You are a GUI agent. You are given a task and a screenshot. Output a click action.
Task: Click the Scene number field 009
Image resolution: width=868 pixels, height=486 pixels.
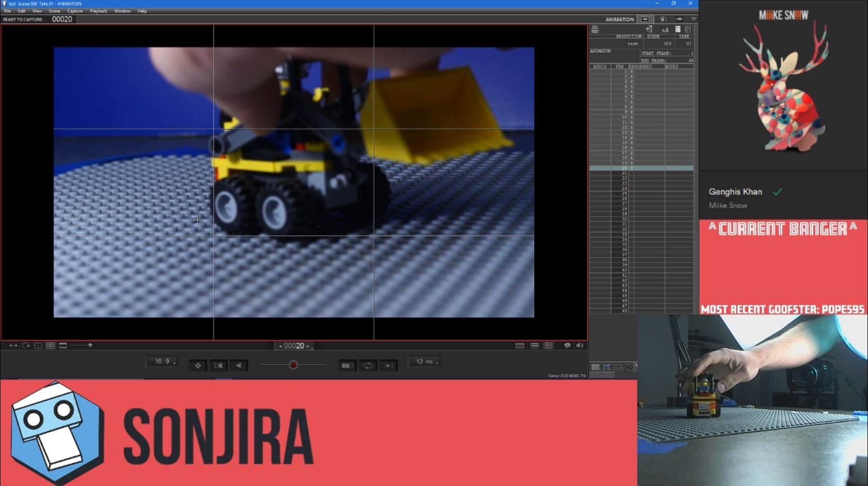coord(668,44)
